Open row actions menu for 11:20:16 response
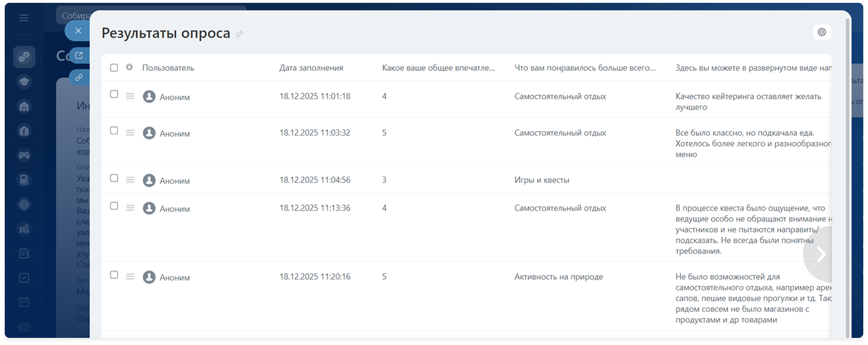The image size is (868, 345). pos(130,277)
